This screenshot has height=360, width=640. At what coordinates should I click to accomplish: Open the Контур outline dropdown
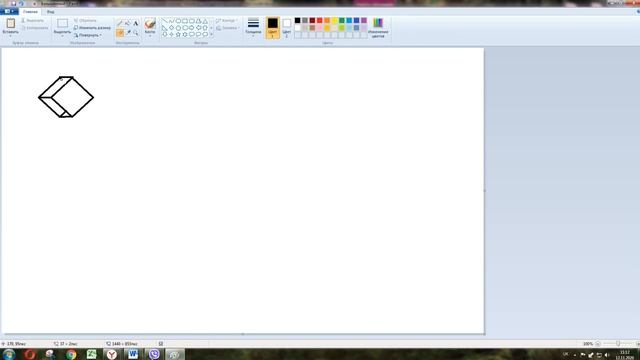click(227, 20)
